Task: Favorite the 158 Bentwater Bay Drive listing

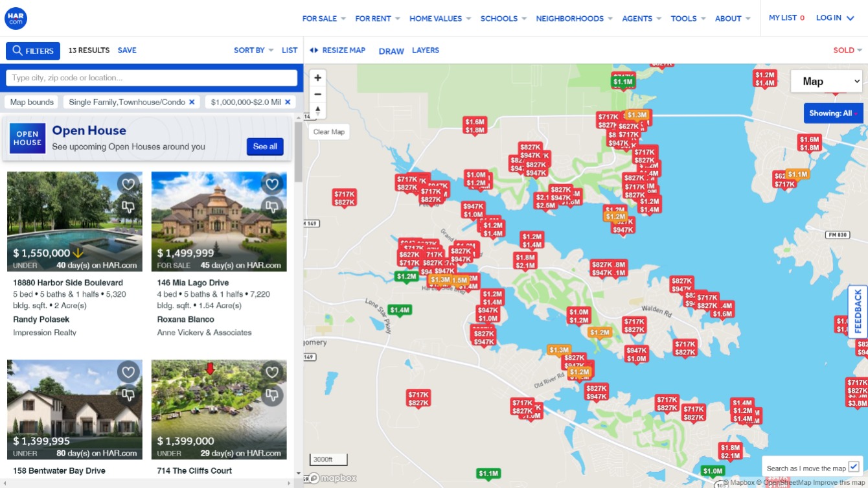Action: [128, 372]
